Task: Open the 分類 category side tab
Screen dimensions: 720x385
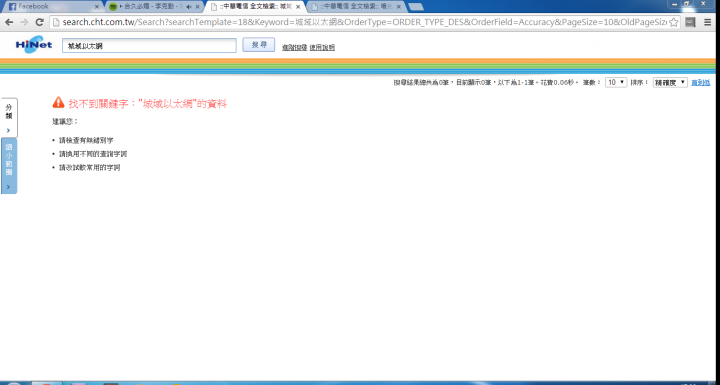Action: click(x=9, y=118)
